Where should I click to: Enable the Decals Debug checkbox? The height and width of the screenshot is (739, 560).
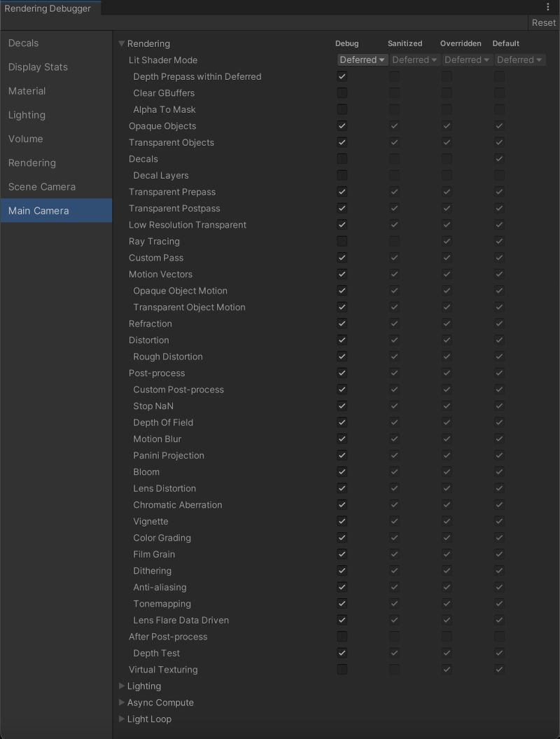coord(342,158)
